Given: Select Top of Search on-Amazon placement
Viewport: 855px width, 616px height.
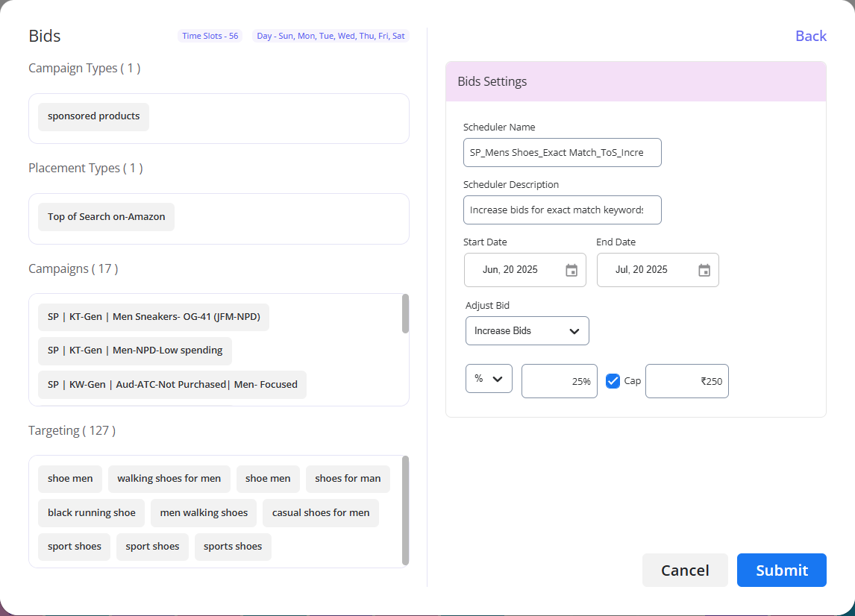Looking at the screenshot, I should pos(106,216).
